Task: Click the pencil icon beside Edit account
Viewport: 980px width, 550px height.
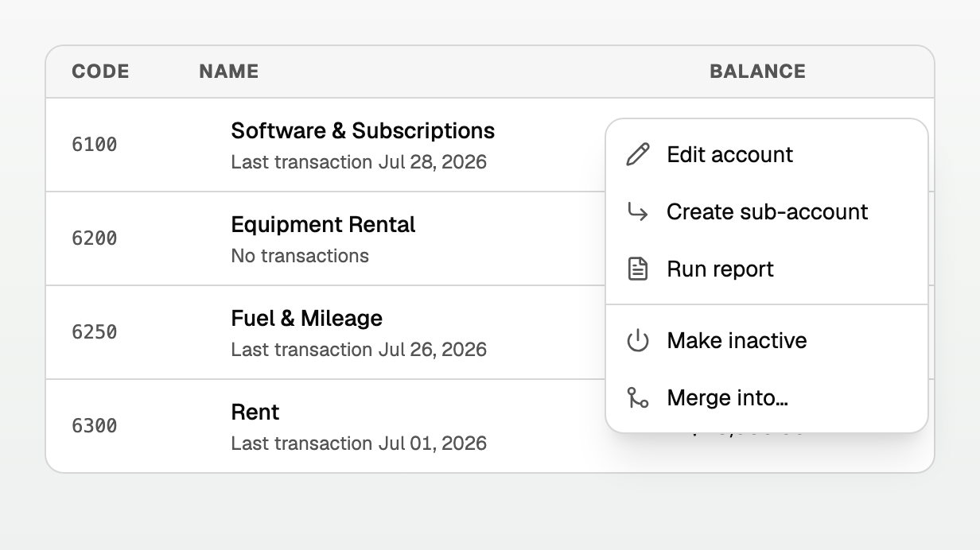Action: [x=638, y=154]
